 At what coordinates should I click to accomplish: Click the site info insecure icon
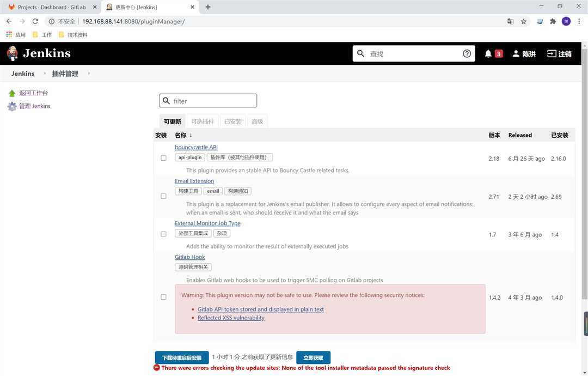point(52,21)
